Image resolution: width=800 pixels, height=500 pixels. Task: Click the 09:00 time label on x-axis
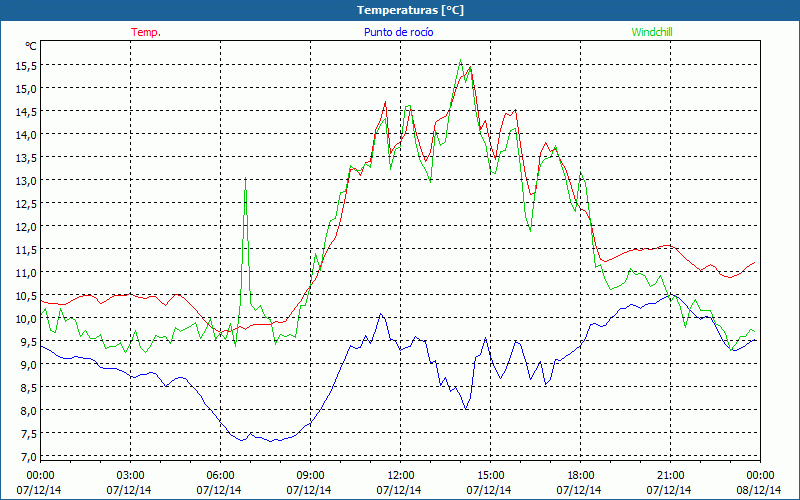(310, 475)
